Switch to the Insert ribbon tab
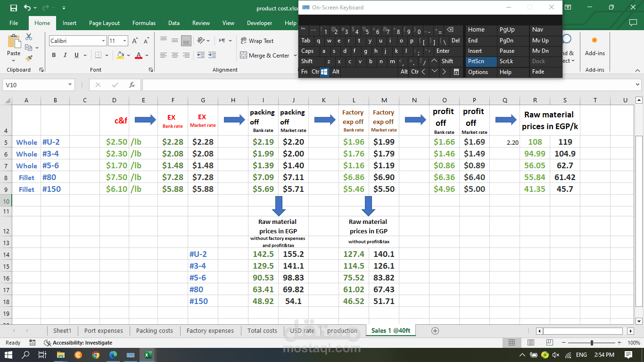This screenshot has height=362, width=644. pos(69,23)
